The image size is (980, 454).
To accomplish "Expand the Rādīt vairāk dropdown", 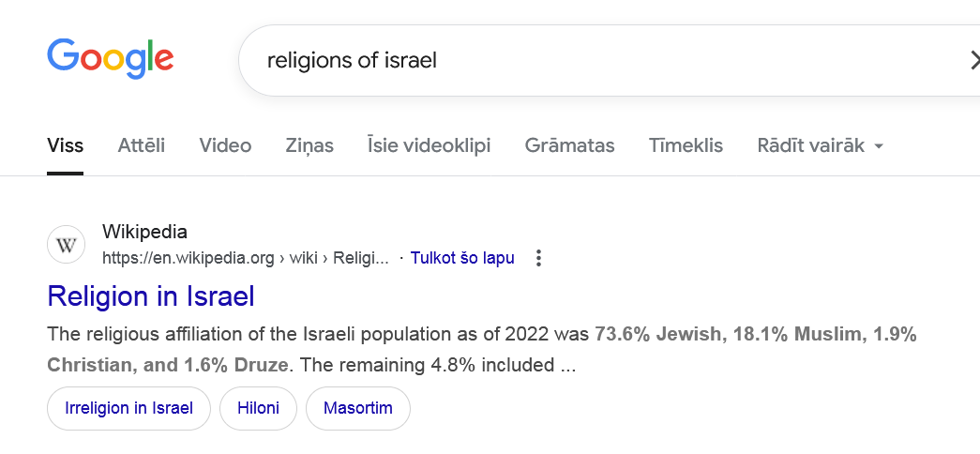I will (821, 145).
